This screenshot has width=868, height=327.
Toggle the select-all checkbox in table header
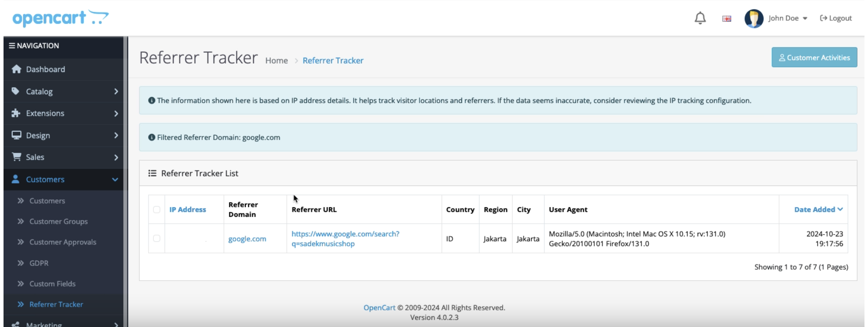[156, 210]
